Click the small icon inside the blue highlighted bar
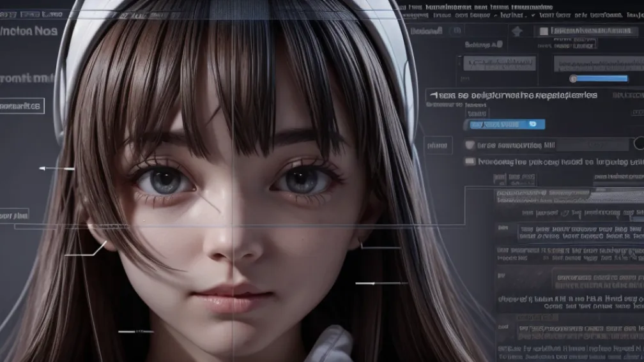Viewport: 644px width, 362px height. (532, 124)
